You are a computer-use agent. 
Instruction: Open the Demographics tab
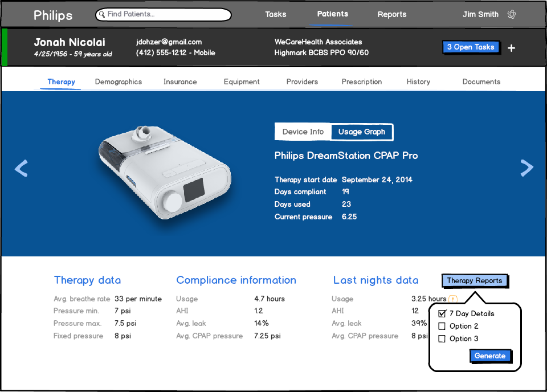pos(118,81)
